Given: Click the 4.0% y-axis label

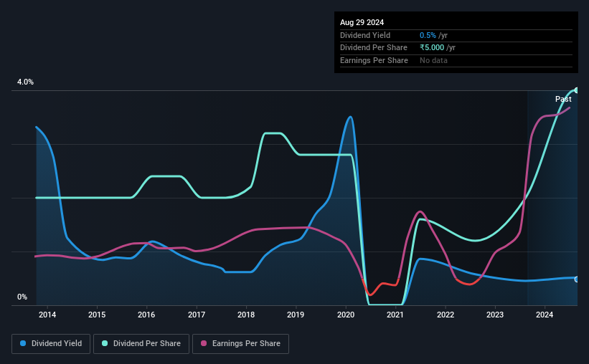Looking at the screenshot, I should [25, 82].
